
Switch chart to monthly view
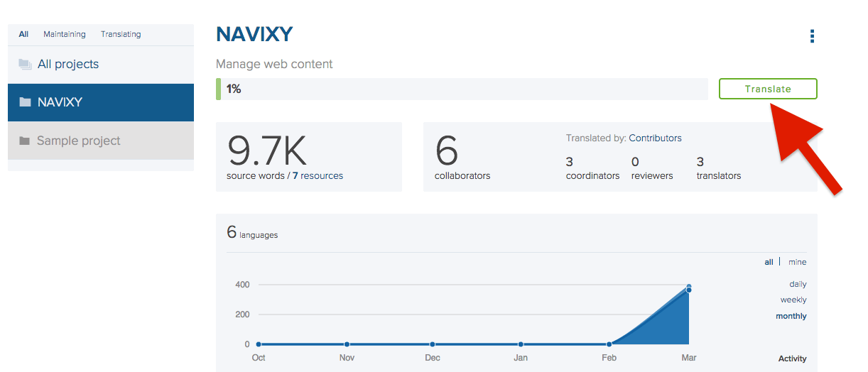[791, 316]
